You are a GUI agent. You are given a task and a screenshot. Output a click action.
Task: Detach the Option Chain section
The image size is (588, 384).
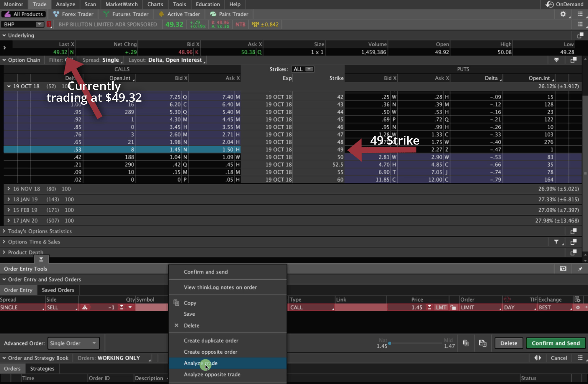(x=573, y=60)
